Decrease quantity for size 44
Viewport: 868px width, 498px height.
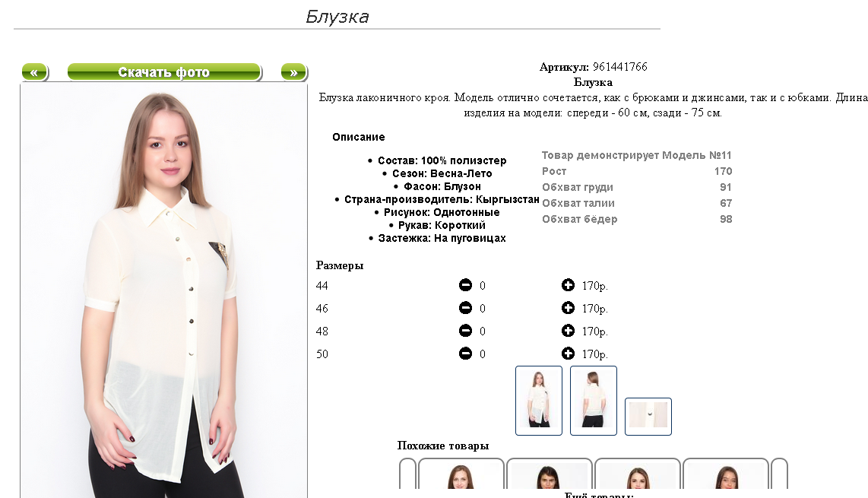[466, 285]
